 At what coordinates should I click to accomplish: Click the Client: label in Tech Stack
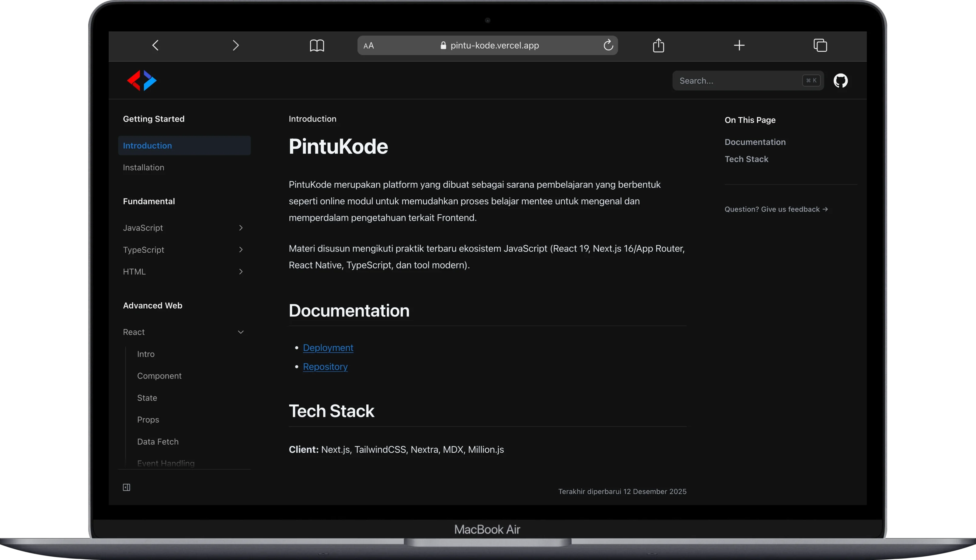[304, 450]
